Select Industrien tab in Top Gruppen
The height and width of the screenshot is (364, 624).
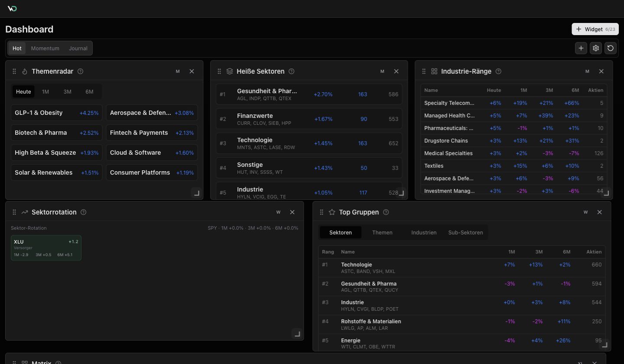pos(424,232)
